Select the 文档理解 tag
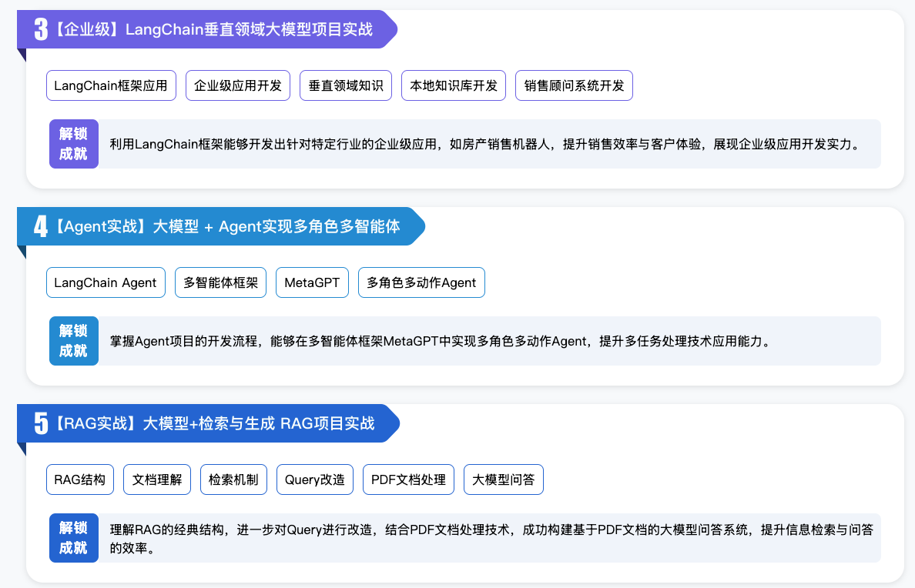 157,479
